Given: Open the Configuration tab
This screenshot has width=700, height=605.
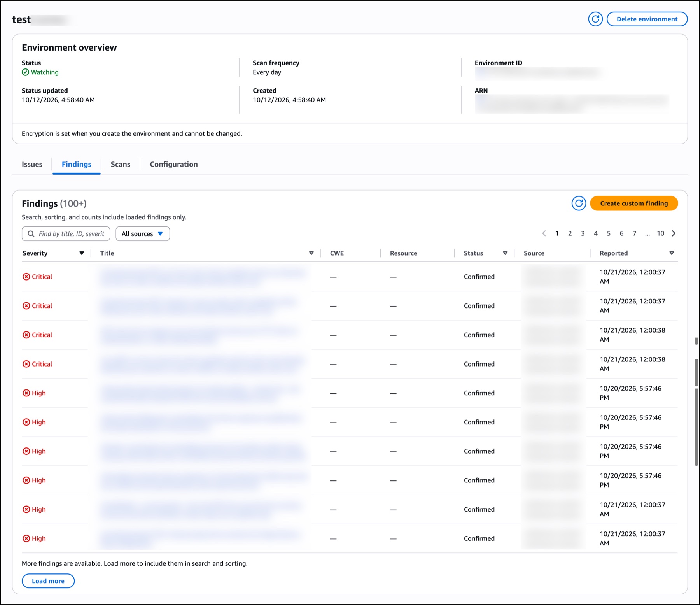Looking at the screenshot, I should pyautogui.click(x=174, y=164).
